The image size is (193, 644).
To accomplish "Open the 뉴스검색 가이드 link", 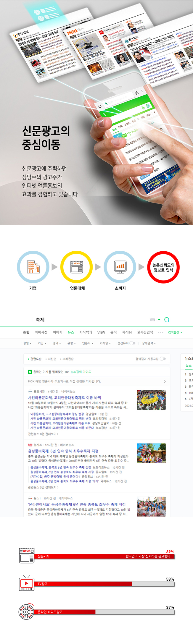I will pyautogui.click(x=81, y=372).
